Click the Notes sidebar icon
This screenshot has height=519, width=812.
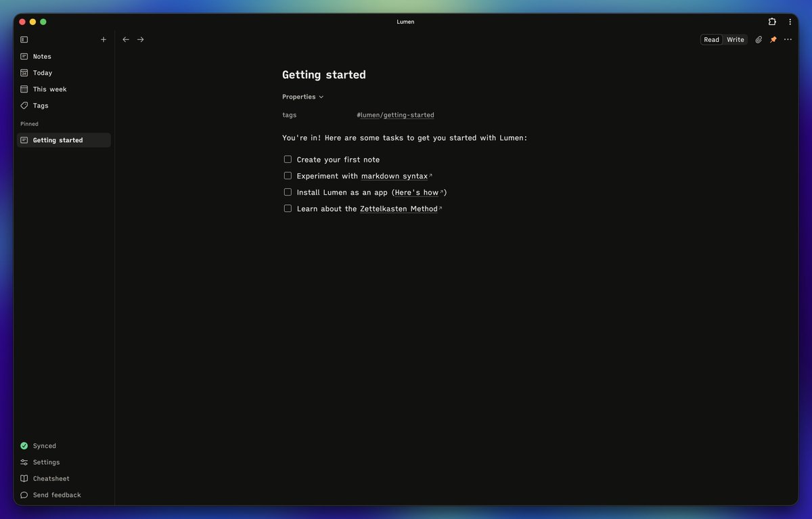(24, 57)
